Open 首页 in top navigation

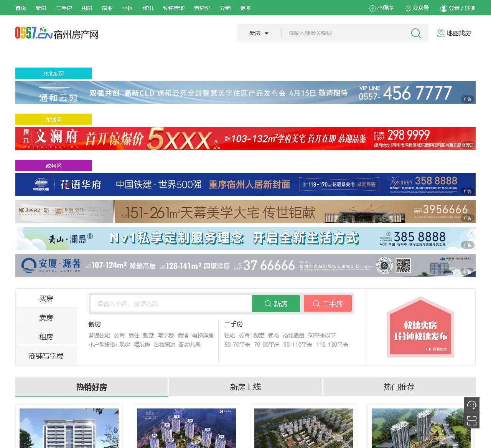click(21, 8)
